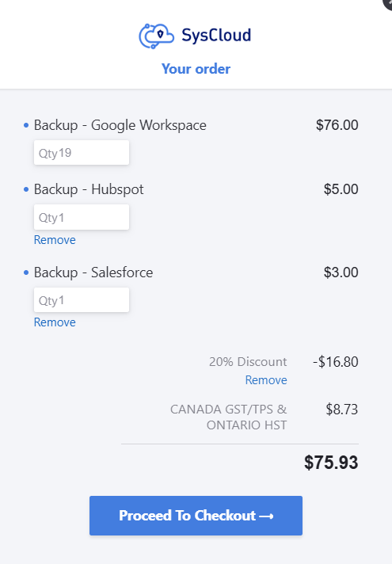
Task: Click the blue bullet beside Google Workspace
Action: click(26, 125)
